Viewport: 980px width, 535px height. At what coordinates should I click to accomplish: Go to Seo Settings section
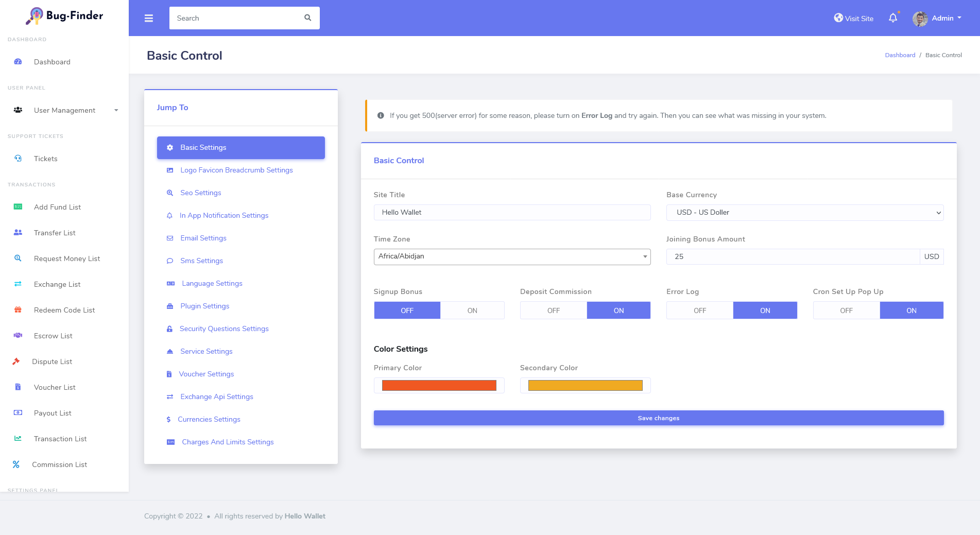200,193
